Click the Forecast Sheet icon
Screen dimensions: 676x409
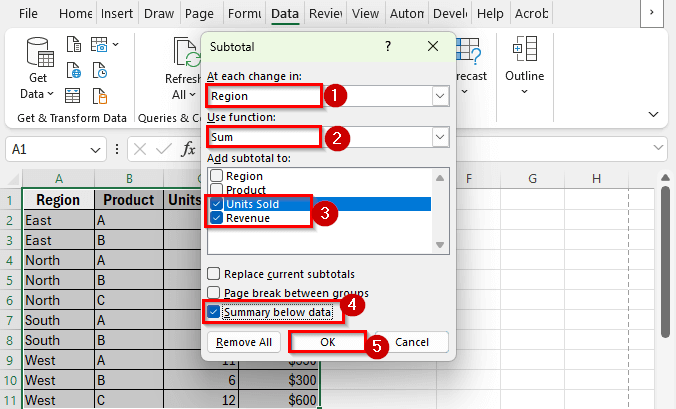tap(469, 49)
